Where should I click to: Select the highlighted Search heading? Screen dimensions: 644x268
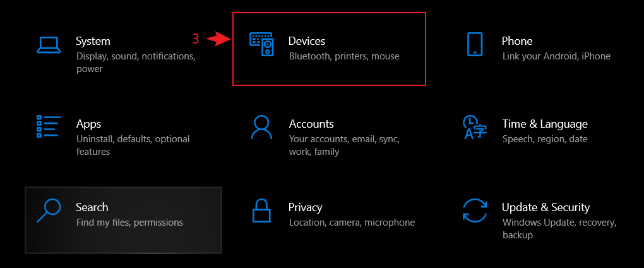(92, 207)
